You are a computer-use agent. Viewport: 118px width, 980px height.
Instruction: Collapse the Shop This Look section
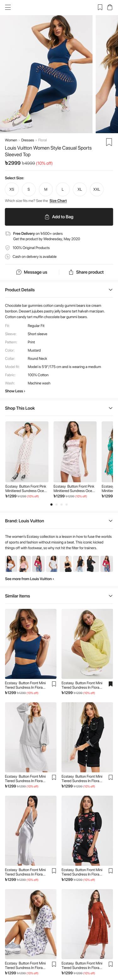pos(110,408)
